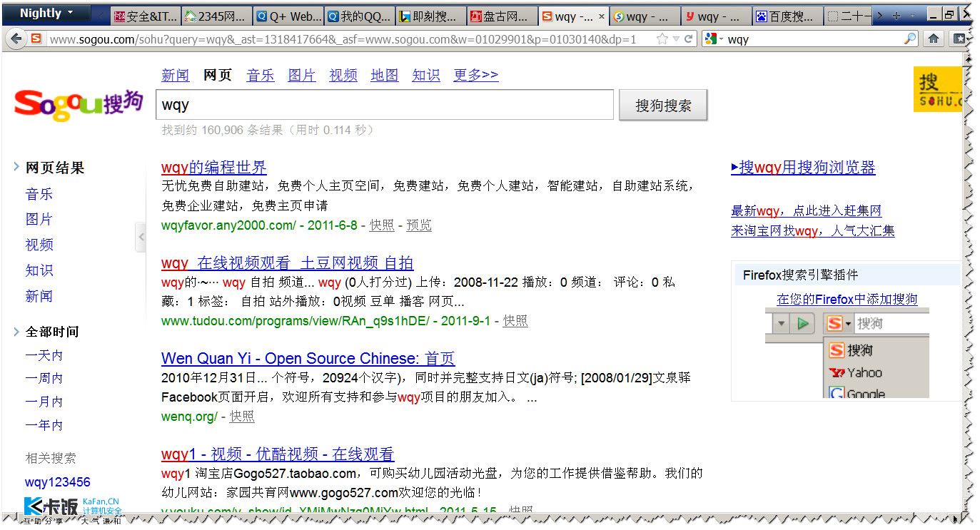Viewport: 980px width, 530px height.
Task: Open wqy1 优酷视频 在线观看 result
Action: click(278, 454)
